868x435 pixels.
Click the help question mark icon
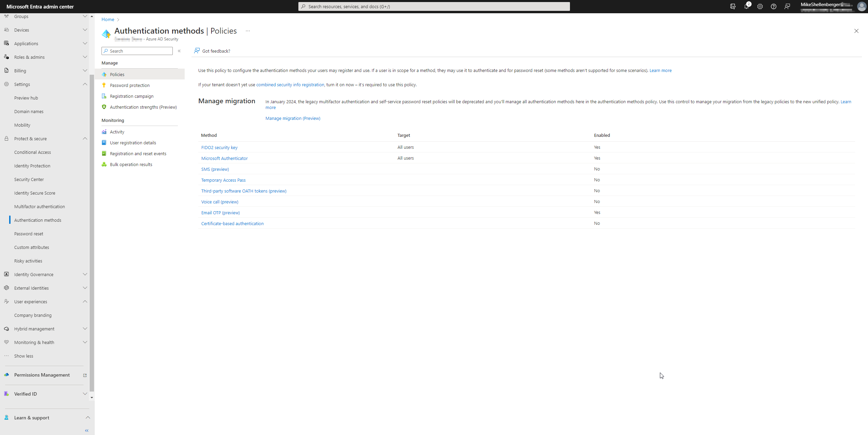(774, 6)
